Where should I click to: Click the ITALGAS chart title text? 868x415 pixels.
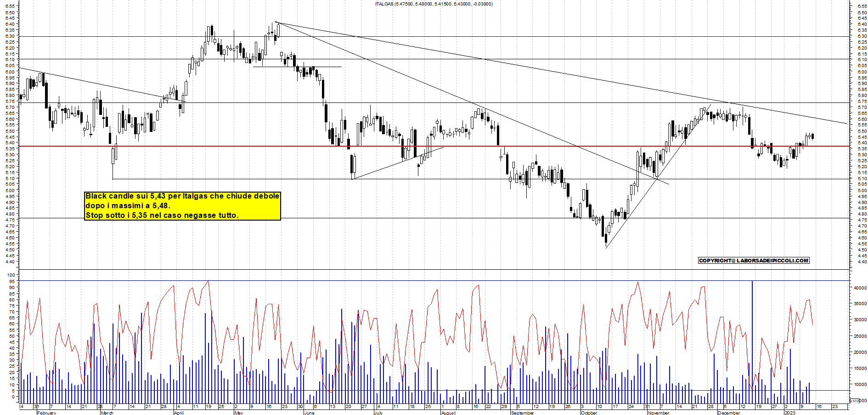tap(434, 4)
